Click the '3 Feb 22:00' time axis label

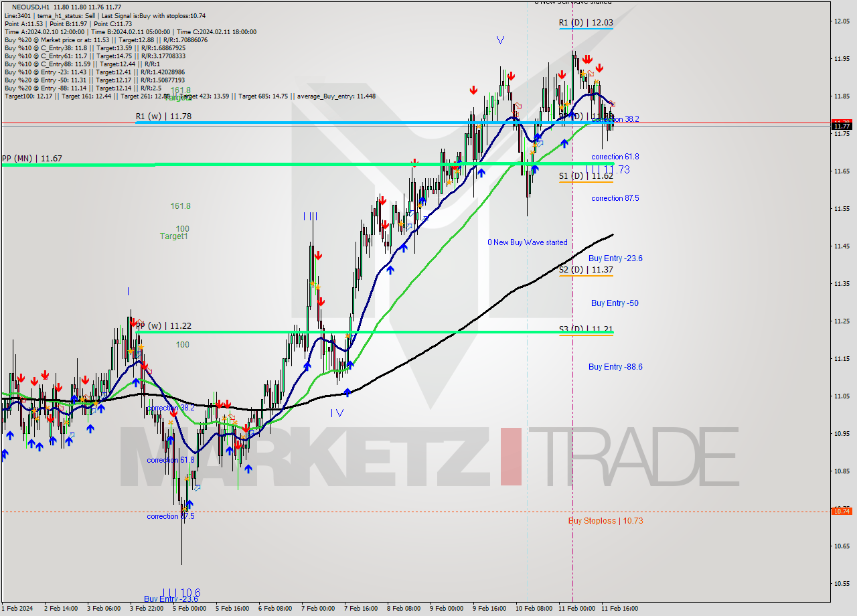[147, 609]
